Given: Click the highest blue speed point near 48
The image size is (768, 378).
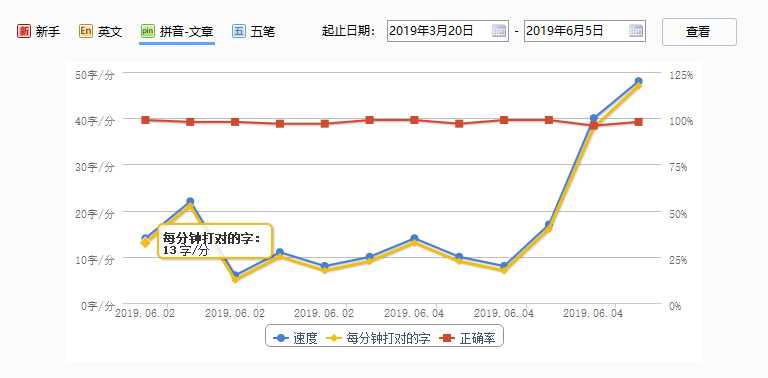Looking at the screenshot, I should (x=638, y=81).
